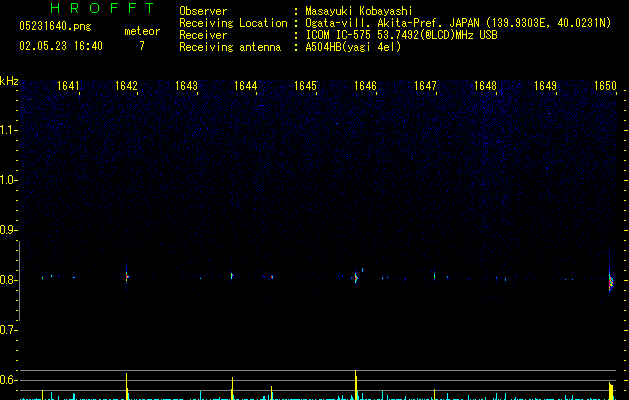This screenshot has height=400, width=629.
Task: Click the Ogata-vill. Akita-Pref. JAPAN location text
Action: point(458,23)
